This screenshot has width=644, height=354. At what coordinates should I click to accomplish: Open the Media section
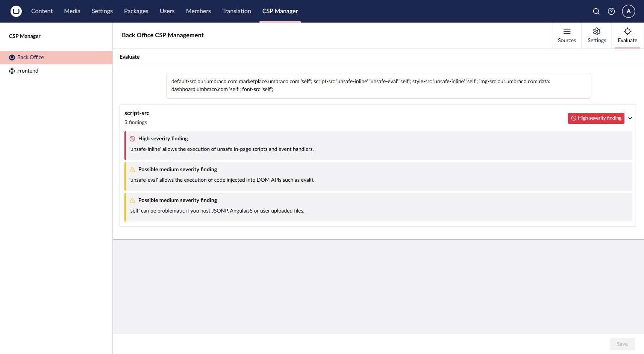pos(72,11)
